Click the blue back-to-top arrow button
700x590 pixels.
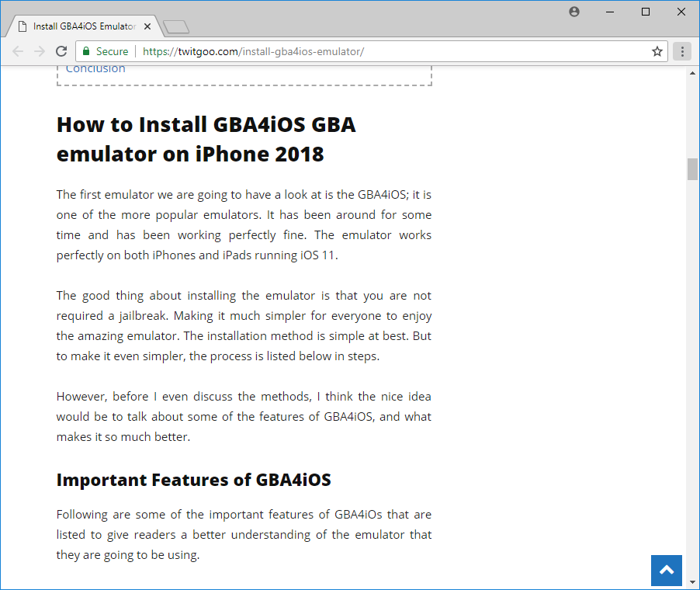667,571
